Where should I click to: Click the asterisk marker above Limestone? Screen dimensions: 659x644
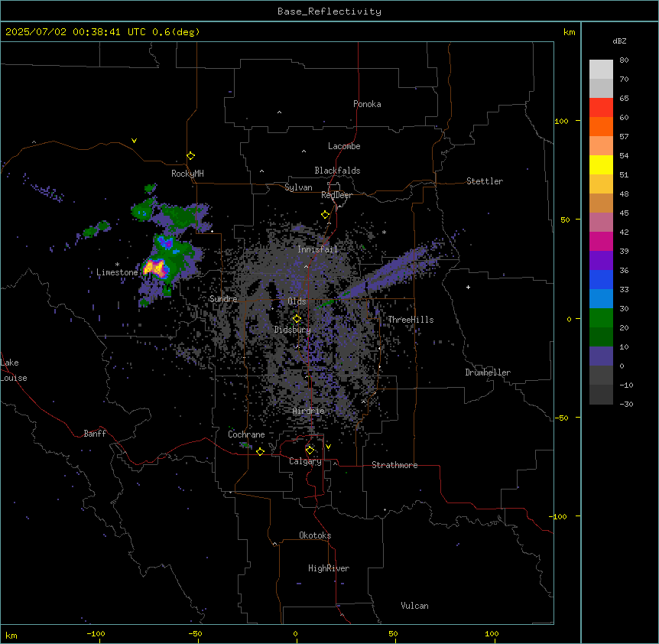pyautogui.click(x=117, y=265)
